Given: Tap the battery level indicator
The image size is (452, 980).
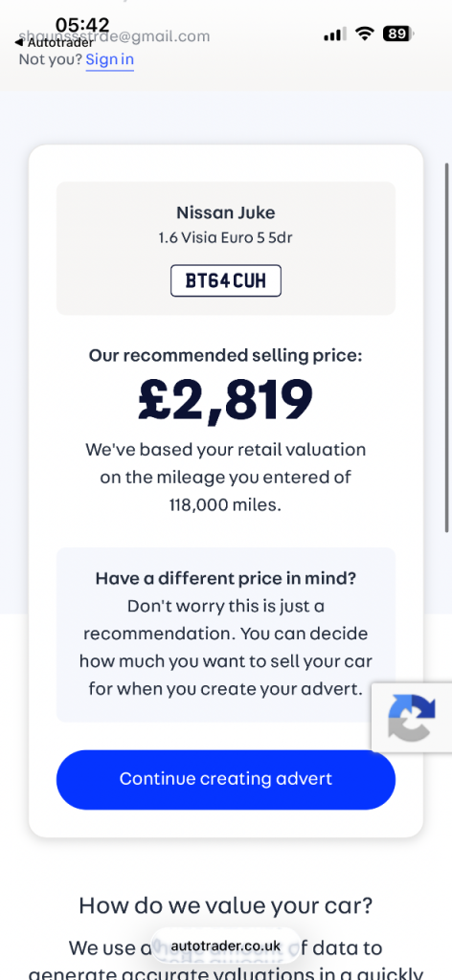Looking at the screenshot, I should point(397,33).
